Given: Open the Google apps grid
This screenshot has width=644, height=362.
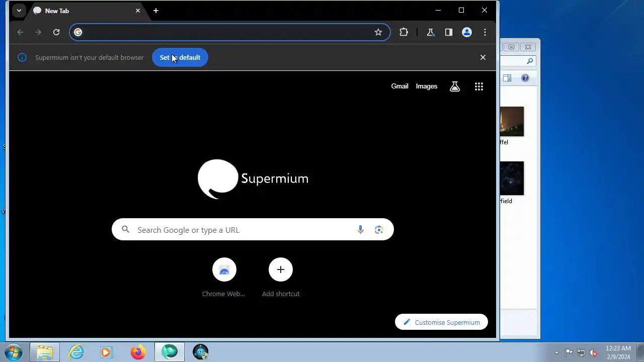Looking at the screenshot, I should coord(479,86).
